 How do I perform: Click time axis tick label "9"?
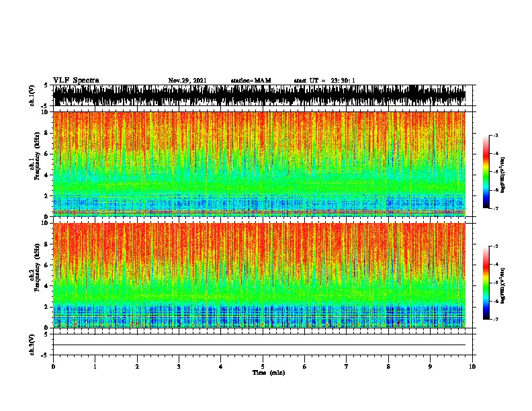(x=430, y=367)
